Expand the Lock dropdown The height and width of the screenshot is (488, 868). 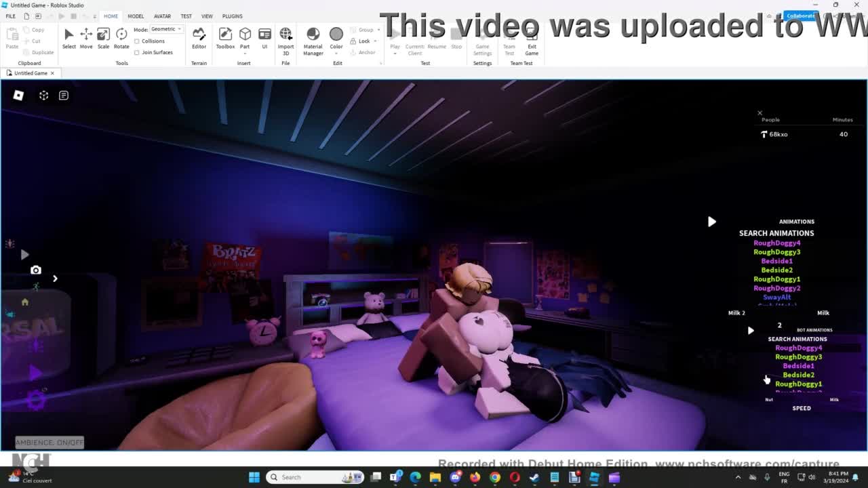375,41
